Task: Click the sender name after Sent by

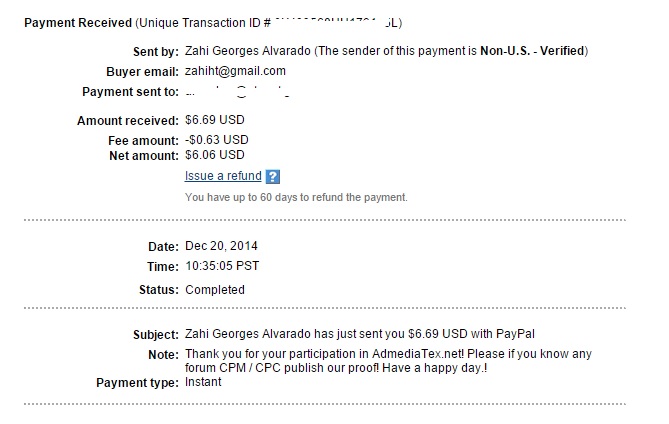Action: point(247,51)
